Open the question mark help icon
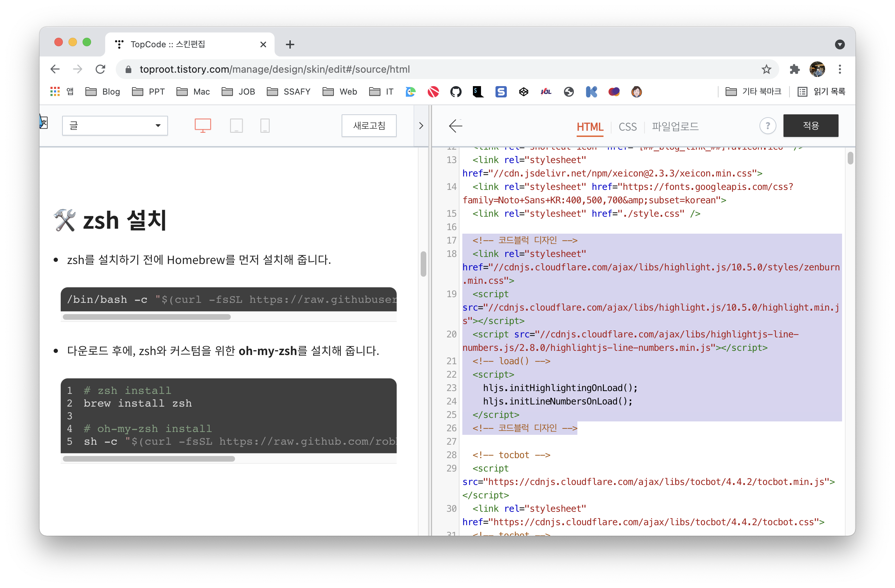The image size is (895, 588). (767, 126)
